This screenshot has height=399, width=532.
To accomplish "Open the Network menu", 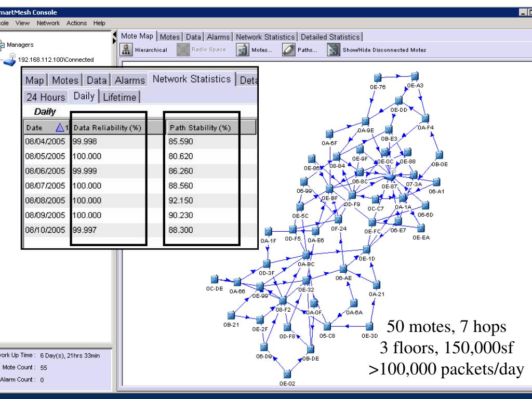I will point(48,23).
